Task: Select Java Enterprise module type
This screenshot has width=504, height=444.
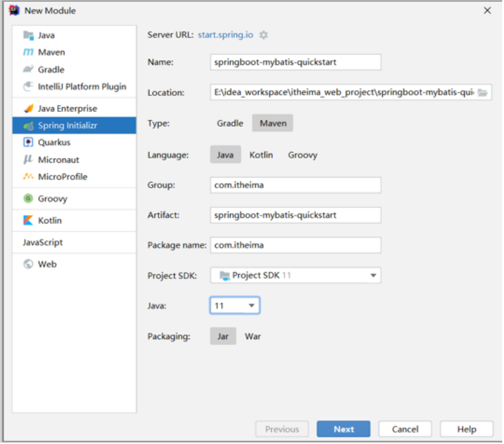Action: pos(74,108)
